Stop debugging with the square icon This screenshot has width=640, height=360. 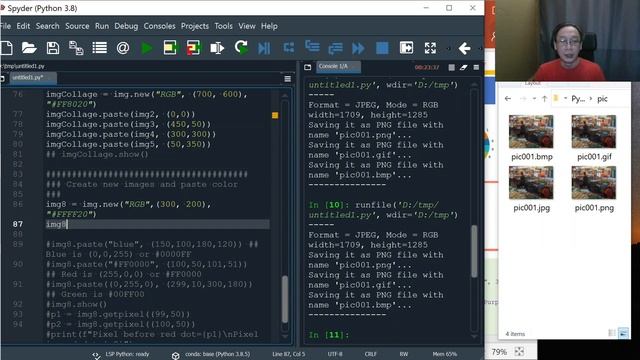pyautogui.click(x=382, y=48)
